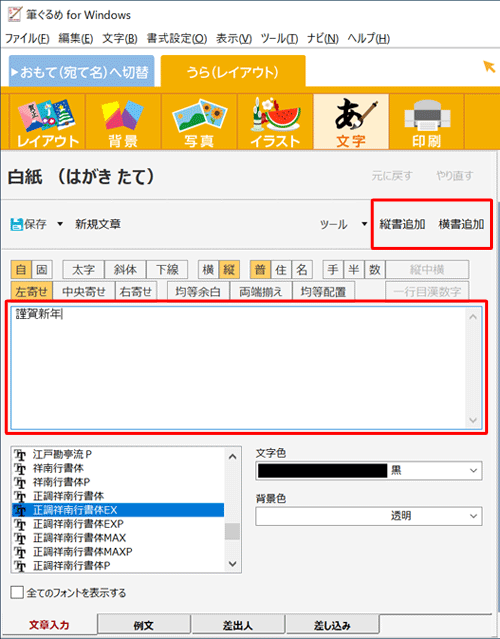The height and width of the screenshot is (639, 500).
Task: Switch to 横 horizontal writing
Action: [208, 269]
